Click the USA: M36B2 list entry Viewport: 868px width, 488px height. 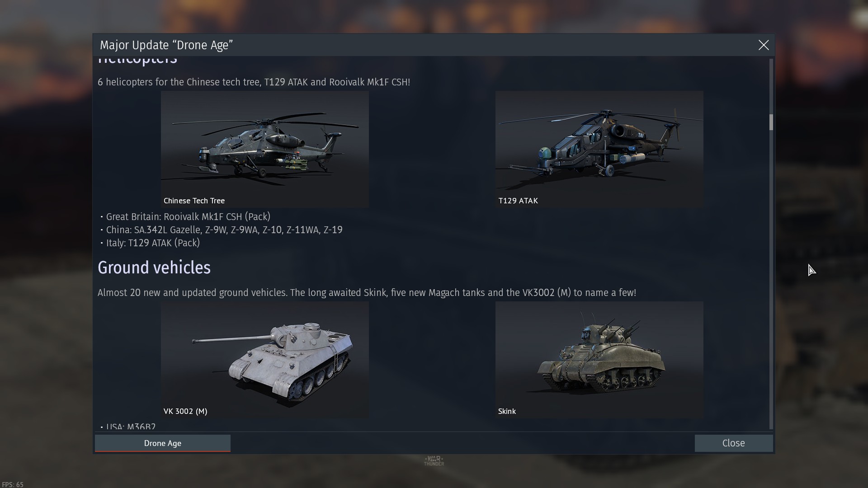tap(128, 427)
